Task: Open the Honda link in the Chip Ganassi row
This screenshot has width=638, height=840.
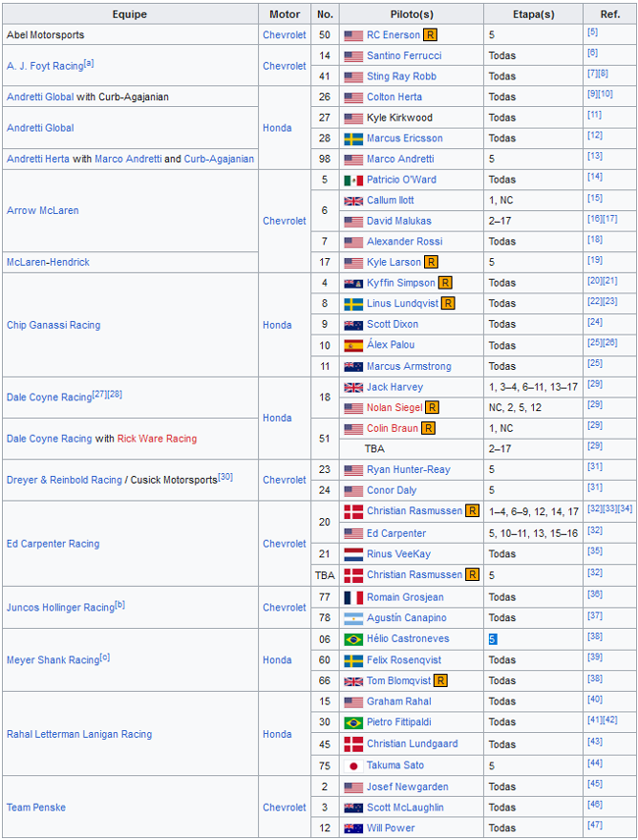Action: 277,325
